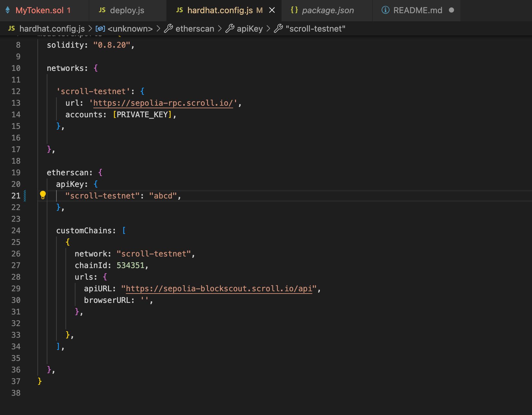Open the "scroll-testnet" breadcrumb segment

[315, 29]
